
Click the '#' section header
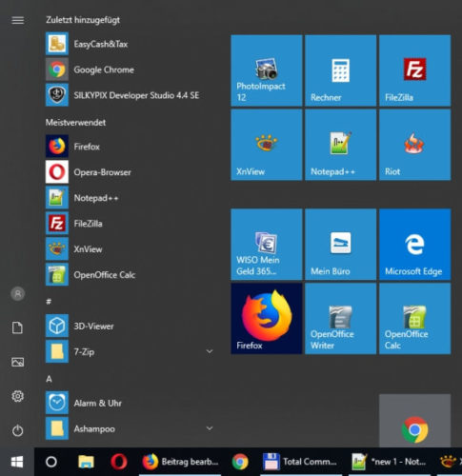[x=49, y=302]
